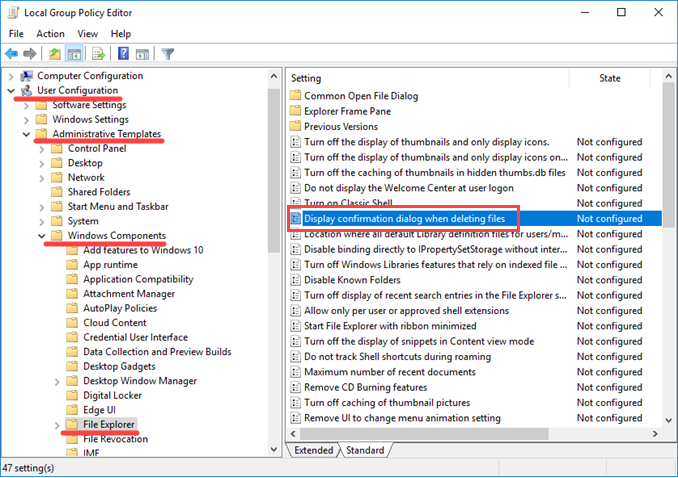
Task: Toggle the Show/Hide Console Tree icon
Action: tap(74, 53)
